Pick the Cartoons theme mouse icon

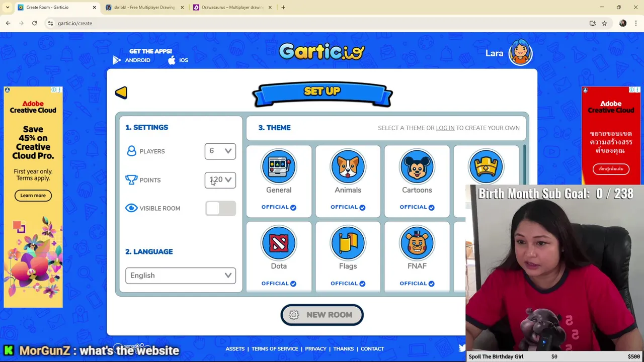click(x=417, y=166)
